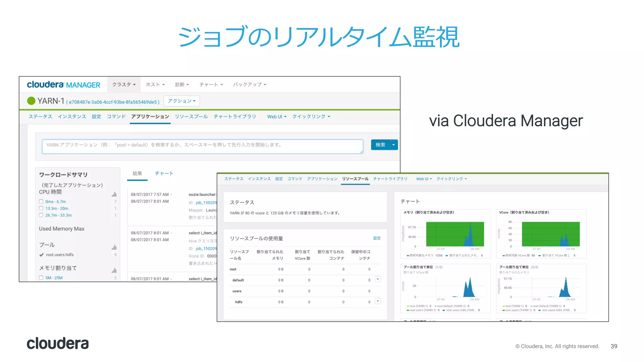The height and width of the screenshot is (362, 644).
Task: Expand Web UI menu in resource pool window
Action: pos(424,179)
